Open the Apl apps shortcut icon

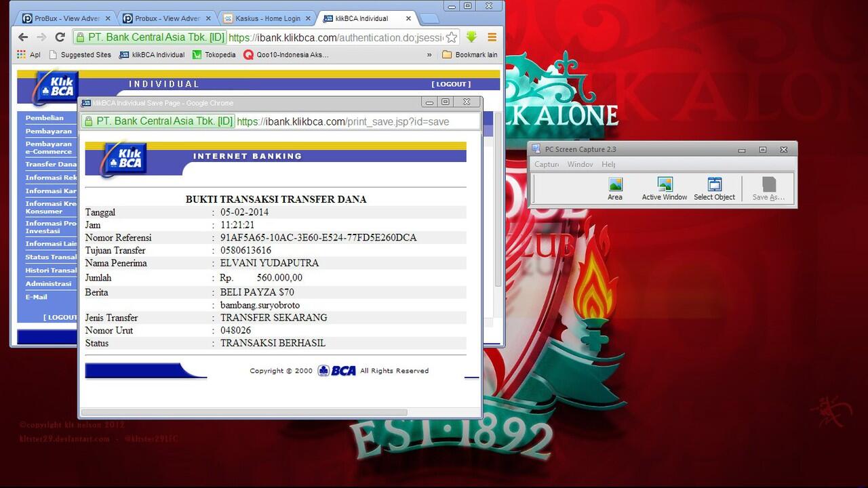point(29,55)
